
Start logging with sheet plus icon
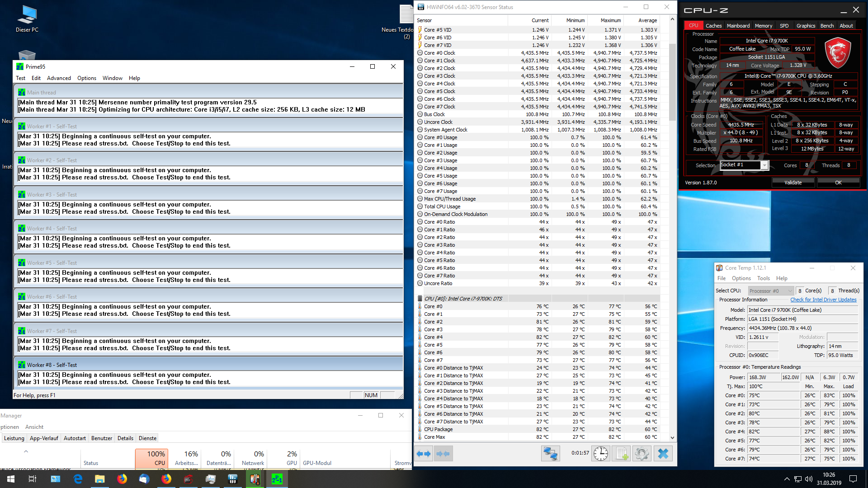tap(621, 454)
